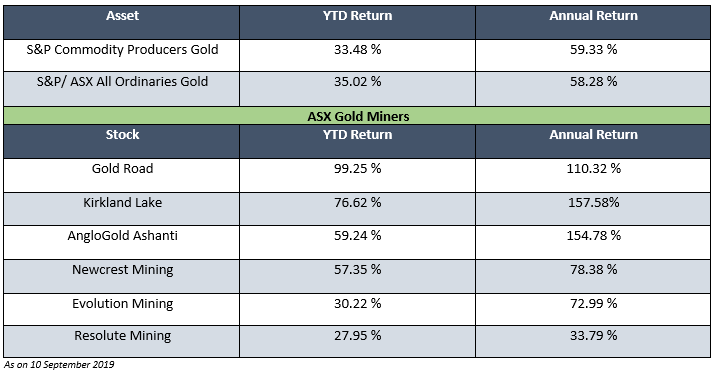
Task: Select the 27.95 % YTD cell
Action: (358, 341)
